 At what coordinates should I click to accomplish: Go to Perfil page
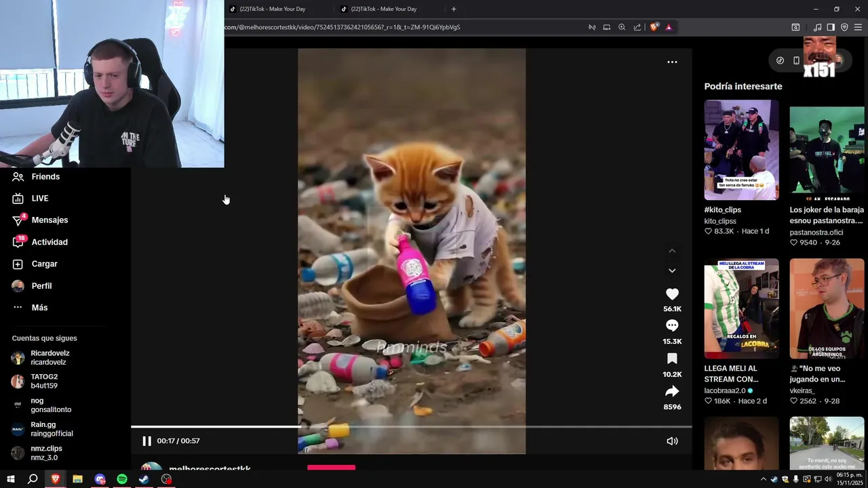[x=41, y=285]
